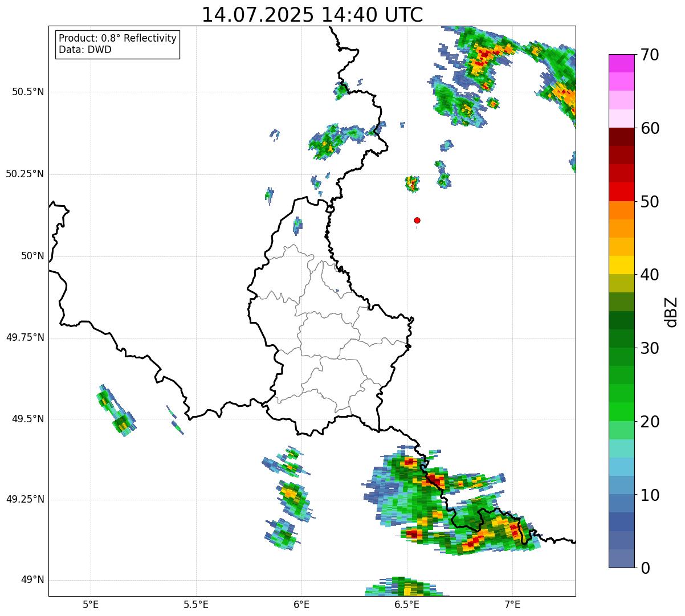Viewport: 685px width, 616px height.
Task: Click the colorbar tick label 0
Action: 645,568
